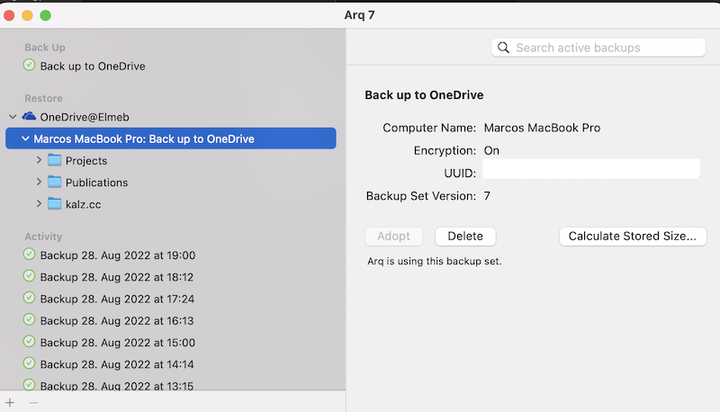Select Marcos MacBook Pro: Back up to OneDrive
Screen dimensions: 720x412
171,138
